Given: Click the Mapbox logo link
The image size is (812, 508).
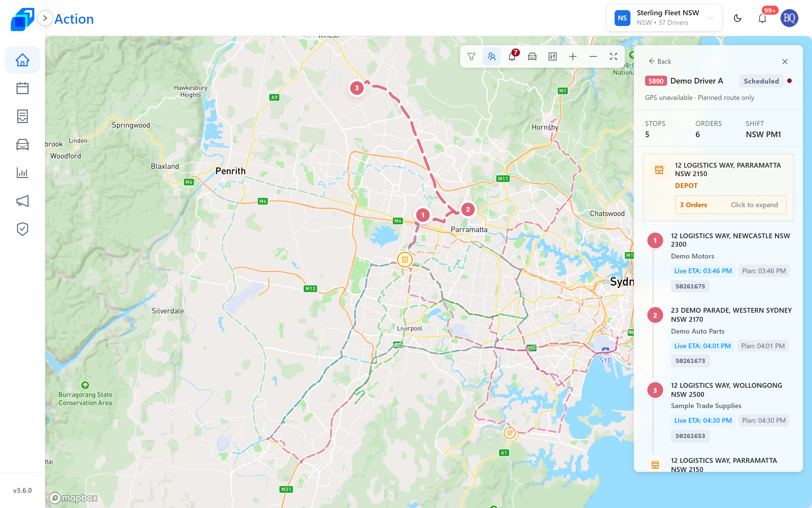Looking at the screenshot, I should [74, 498].
